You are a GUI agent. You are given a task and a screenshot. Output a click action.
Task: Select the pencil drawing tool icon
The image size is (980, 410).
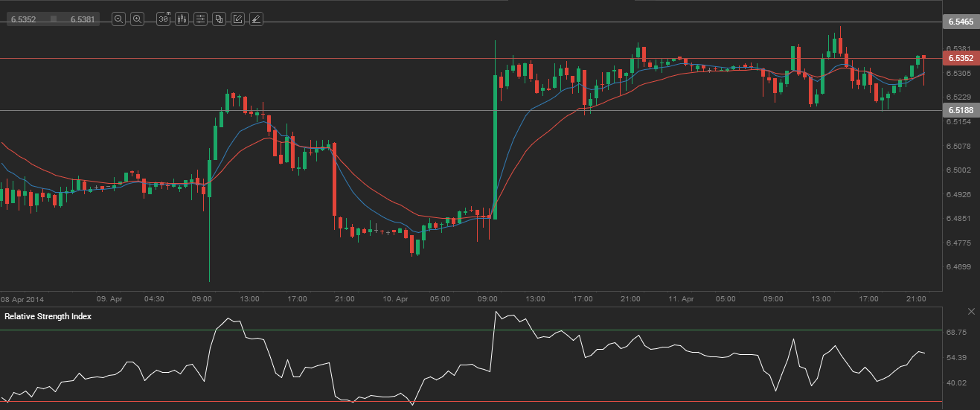click(x=237, y=19)
